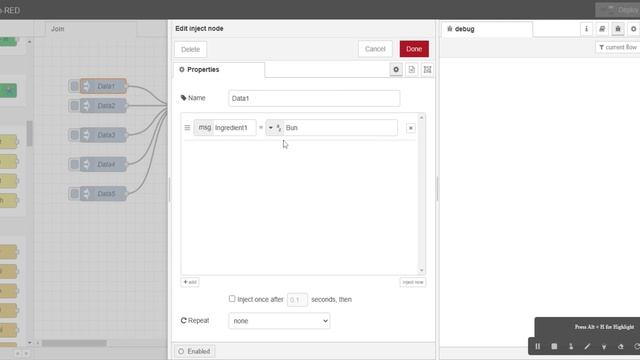Select the Data5 inject node on canvas
Viewport: 640px width, 360px height.
(103, 193)
